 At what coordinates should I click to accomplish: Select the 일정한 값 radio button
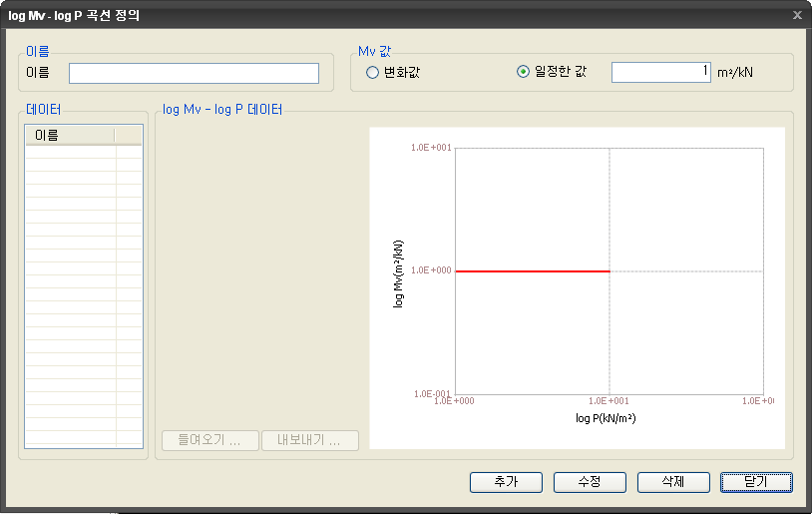coord(523,72)
